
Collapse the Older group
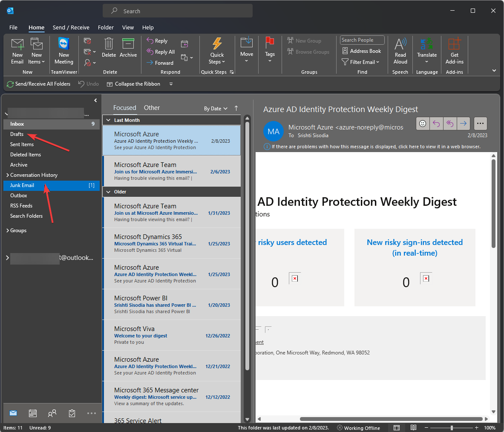(108, 192)
